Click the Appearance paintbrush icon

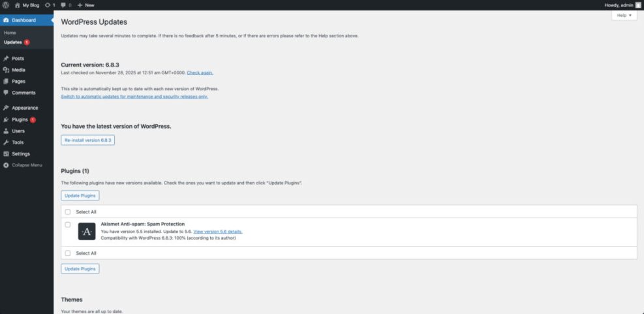[x=6, y=108]
